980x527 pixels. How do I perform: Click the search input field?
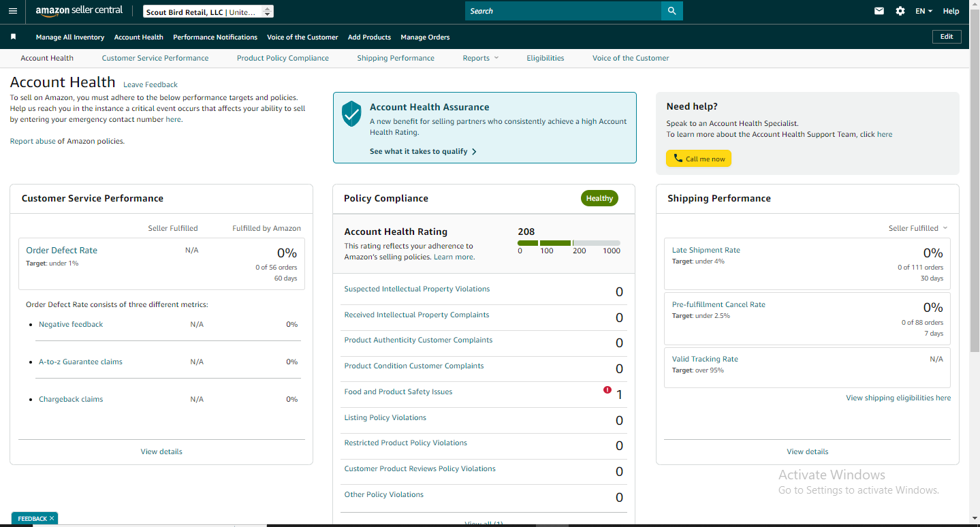pos(563,11)
